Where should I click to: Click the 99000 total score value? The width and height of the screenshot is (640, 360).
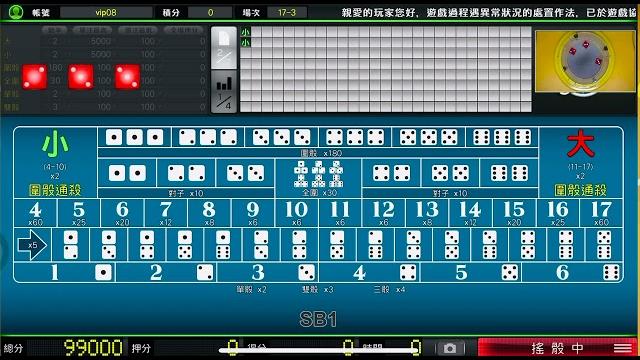93,348
